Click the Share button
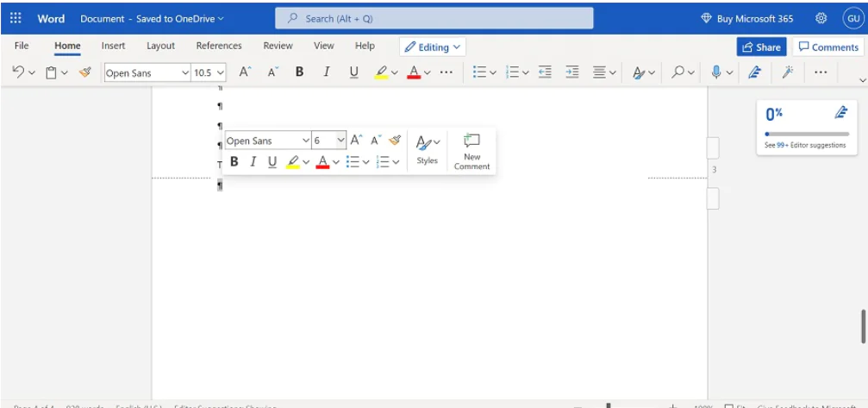The height and width of the screenshot is (408, 868). pyautogui.click(x=762, y=47)
